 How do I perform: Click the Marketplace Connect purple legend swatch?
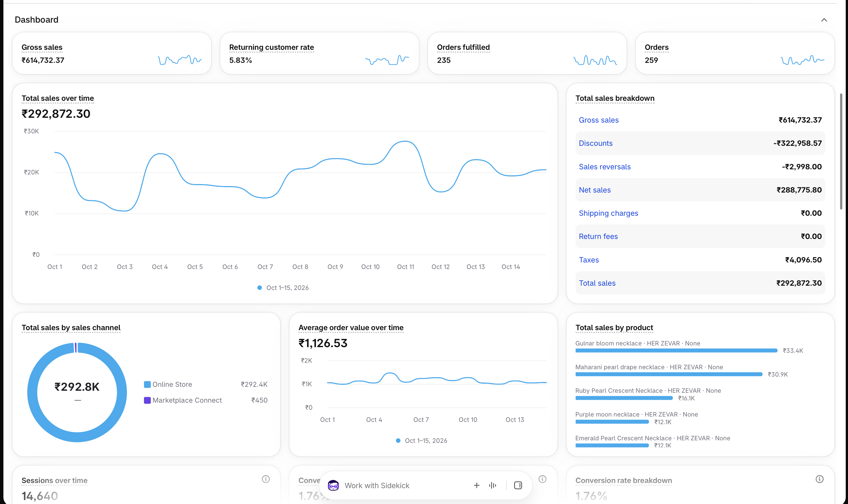147,400
